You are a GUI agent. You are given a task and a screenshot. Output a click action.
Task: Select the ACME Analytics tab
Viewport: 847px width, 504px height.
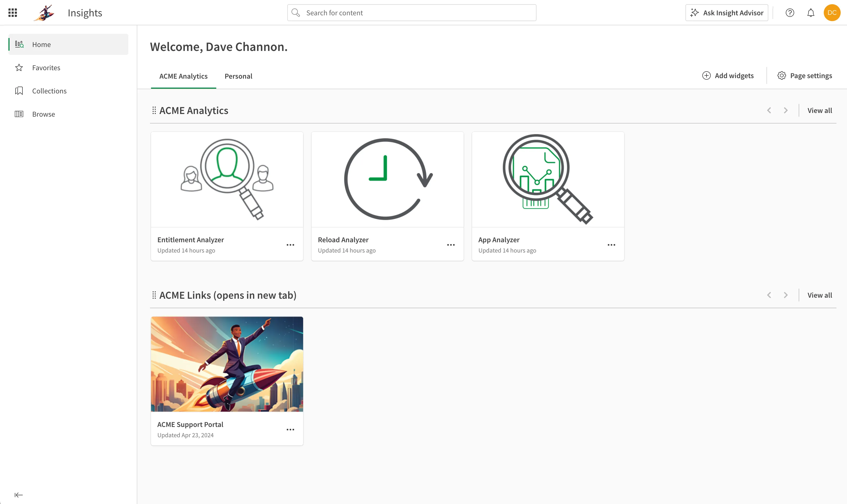(x=183, y=76)
